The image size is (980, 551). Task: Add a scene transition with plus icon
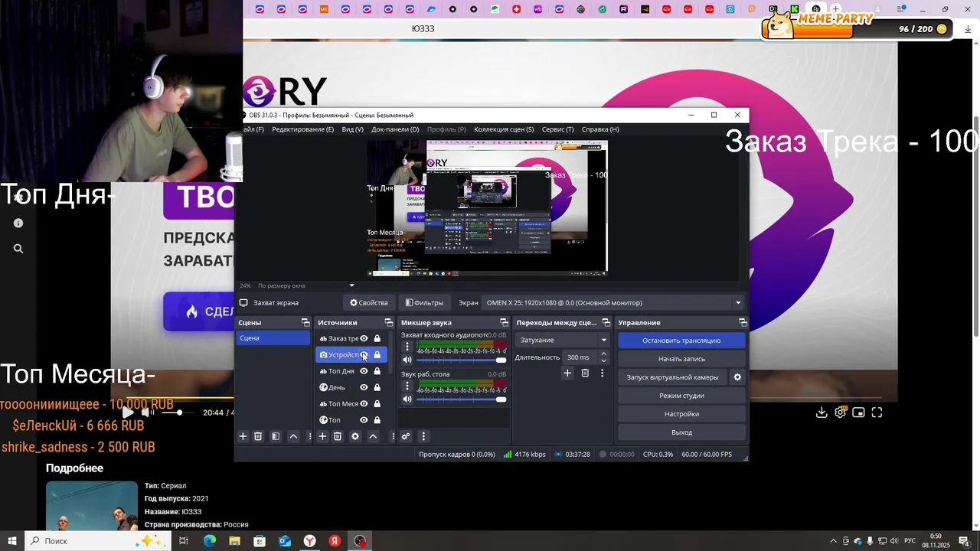click(x=567, y=373)
